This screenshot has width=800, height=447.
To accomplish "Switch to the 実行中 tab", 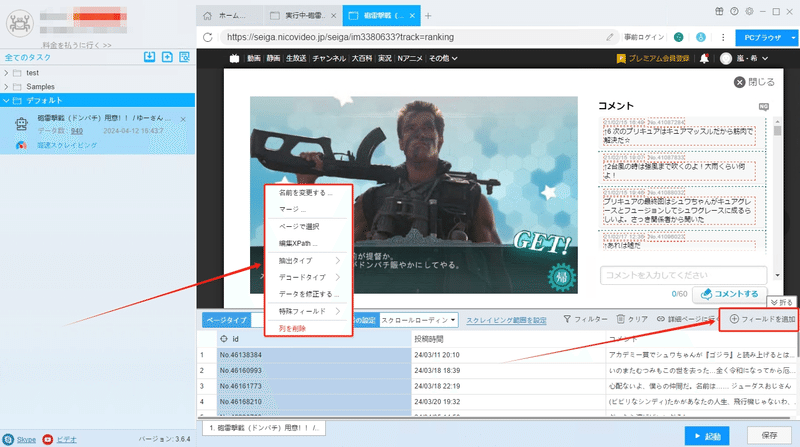I will click(303, 16).
